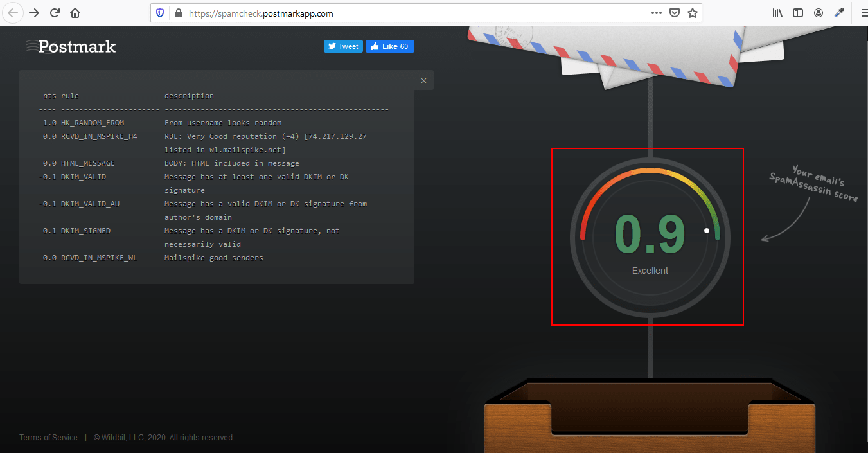The width and height of the screenshot is (868, 453).
Task: Reload the page with the refresh icon
Action: click(55, 13)
